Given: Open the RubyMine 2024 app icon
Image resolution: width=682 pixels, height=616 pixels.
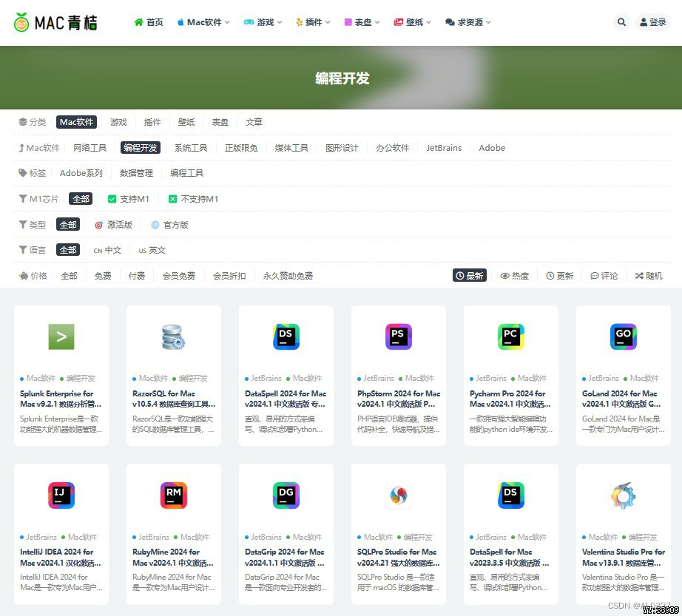Looking at the screenshot, I should tap(174, 495).
